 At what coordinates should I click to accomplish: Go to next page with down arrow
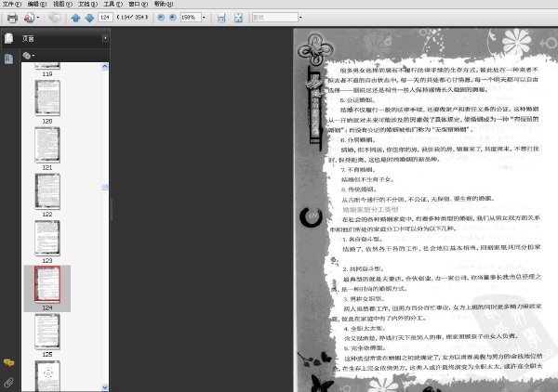click(x=89, y=18)
